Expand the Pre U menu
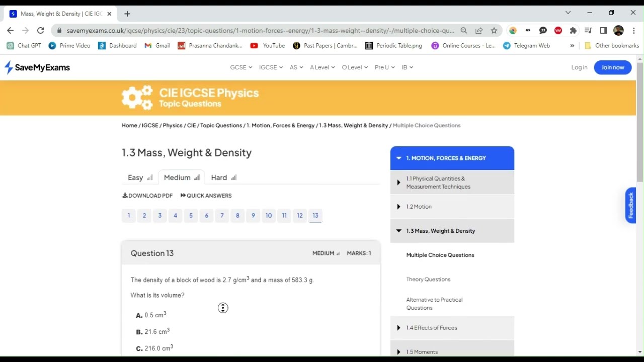The width and height of the screenshot is (644, 362). 385,67
